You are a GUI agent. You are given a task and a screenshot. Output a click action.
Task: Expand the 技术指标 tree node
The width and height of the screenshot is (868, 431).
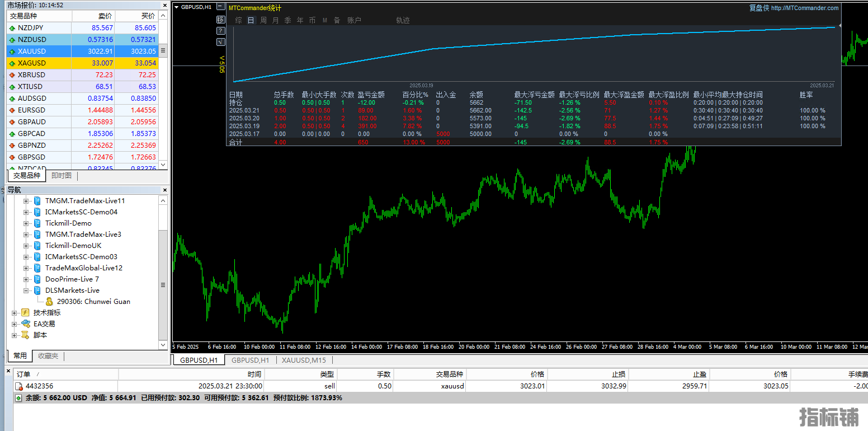pos(15,312)
